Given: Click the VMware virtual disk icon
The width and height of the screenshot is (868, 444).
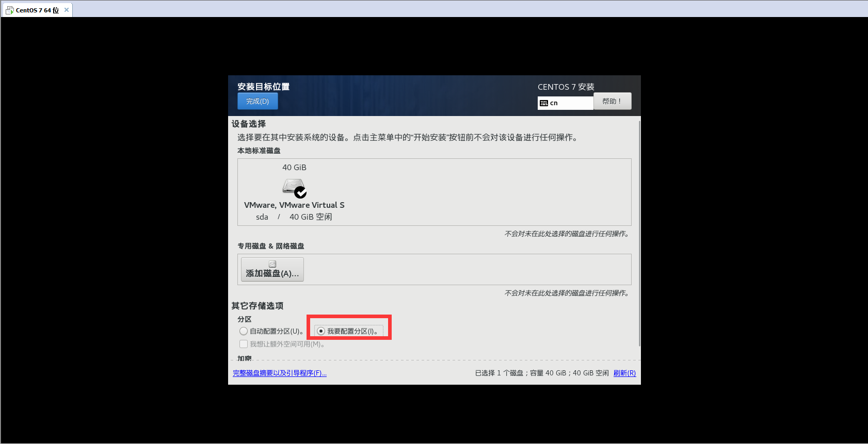Looking at the screenshot, I should pos(294,188).
